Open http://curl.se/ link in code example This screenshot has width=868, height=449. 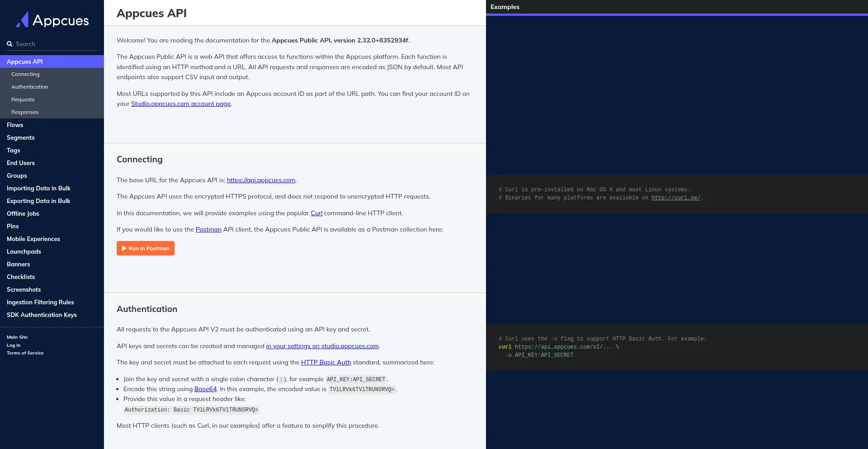[x=675, y=198]
